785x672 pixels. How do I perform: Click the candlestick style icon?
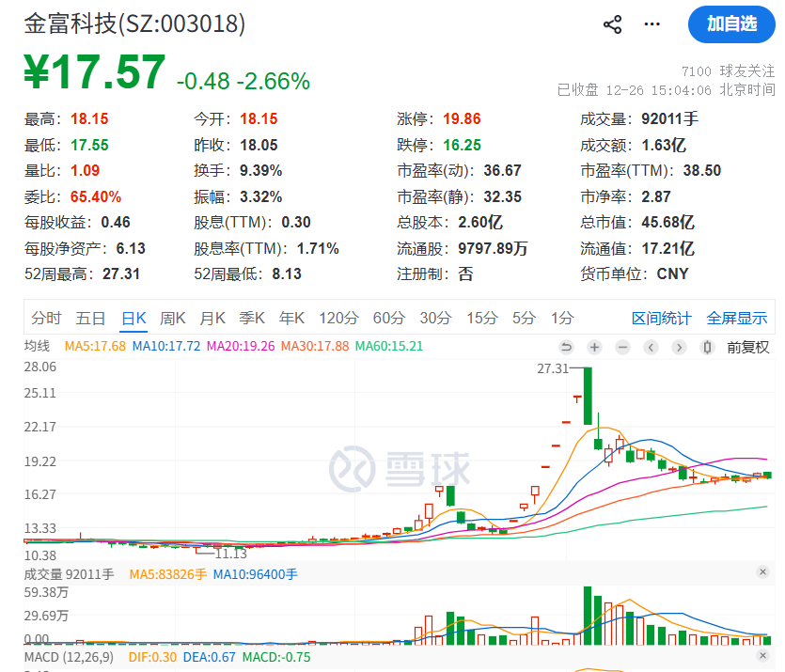click(x=707, y=347)
